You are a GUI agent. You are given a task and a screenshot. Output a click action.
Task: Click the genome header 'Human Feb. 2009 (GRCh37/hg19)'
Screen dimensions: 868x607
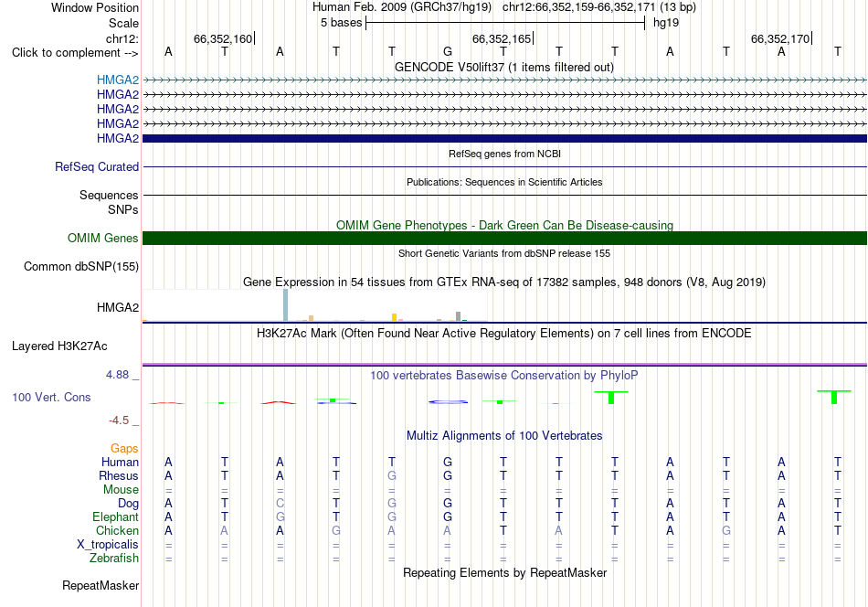coord(402,7)
